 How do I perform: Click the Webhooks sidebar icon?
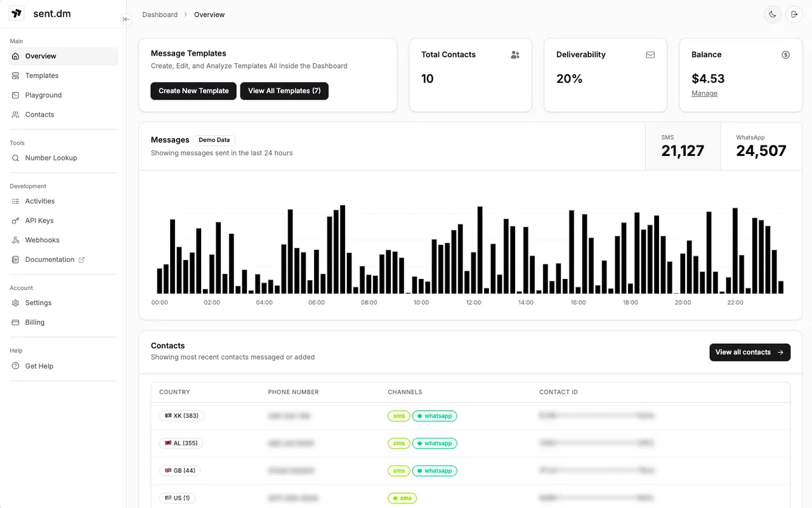coord(16,240)
